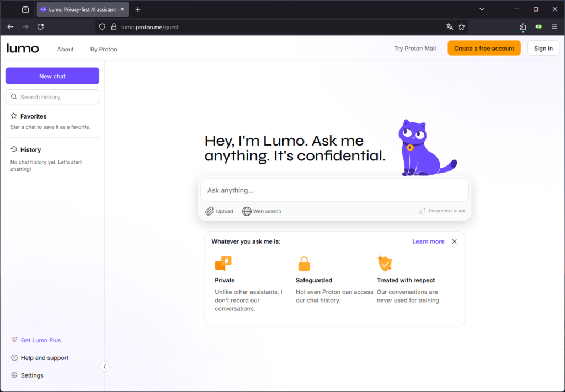Click the Sign in button
565x392 pixels.
click(543, 48)
